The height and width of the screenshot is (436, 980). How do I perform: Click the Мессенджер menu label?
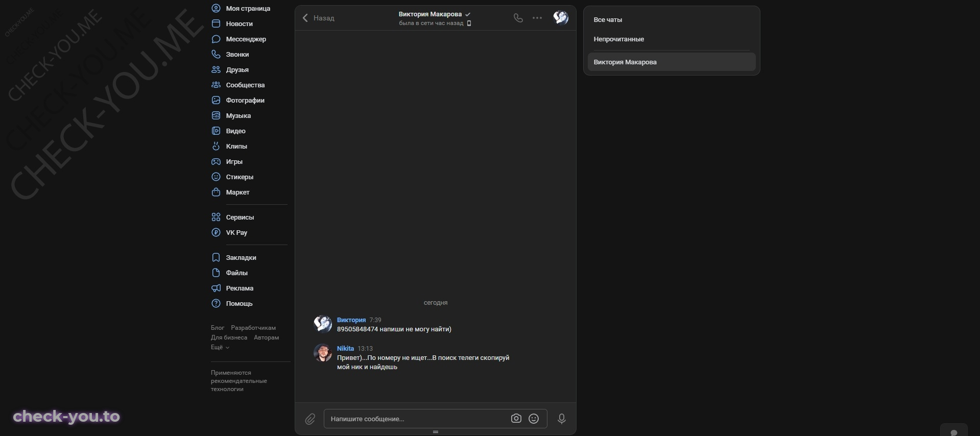tap(246, 39)
